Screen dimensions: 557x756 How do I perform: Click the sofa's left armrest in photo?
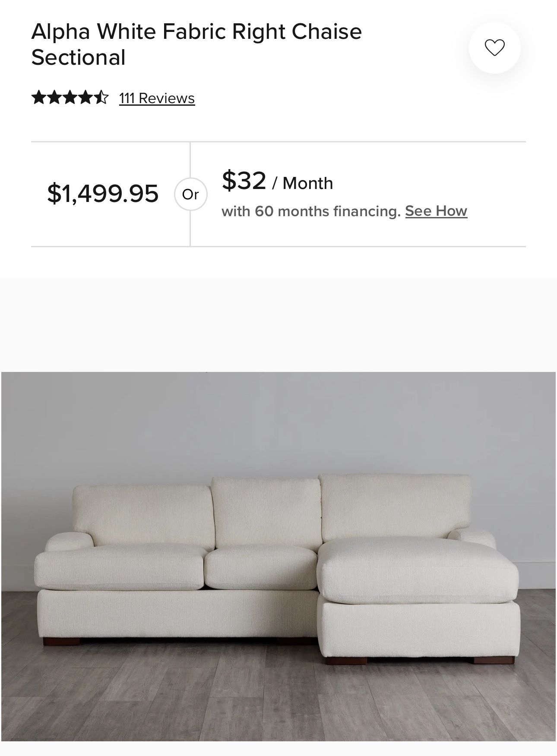tap(67, 542)
